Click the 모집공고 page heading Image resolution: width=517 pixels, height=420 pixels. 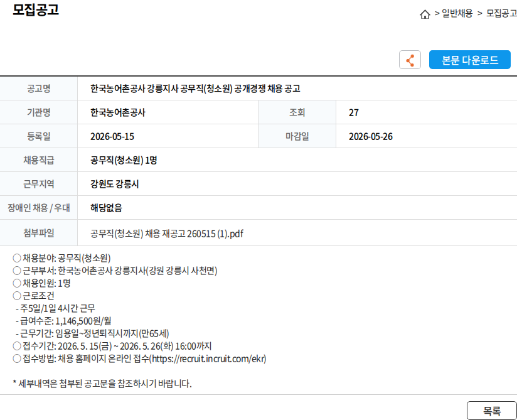tap(36, 9)
